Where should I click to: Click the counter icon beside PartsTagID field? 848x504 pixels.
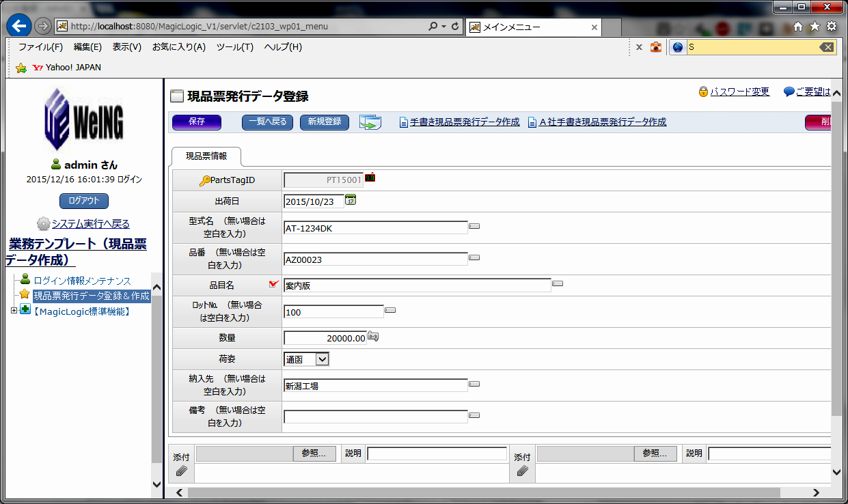click(x=370, y=178)
